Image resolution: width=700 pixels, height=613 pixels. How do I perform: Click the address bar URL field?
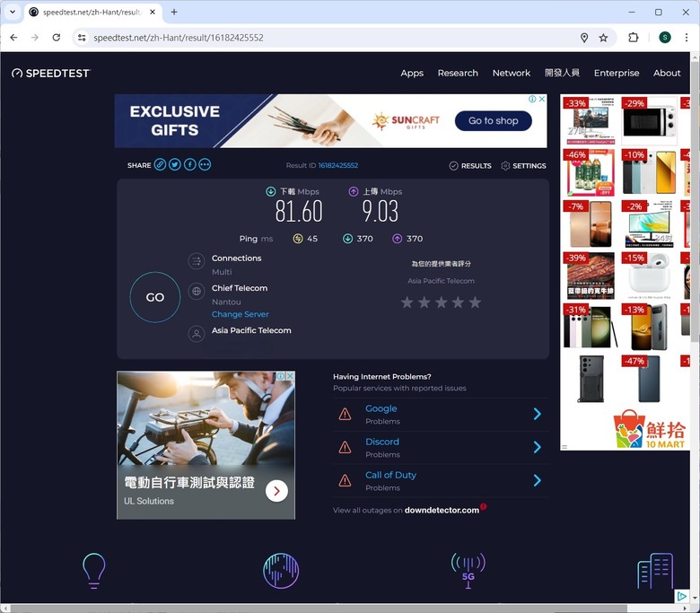point(330,38)
